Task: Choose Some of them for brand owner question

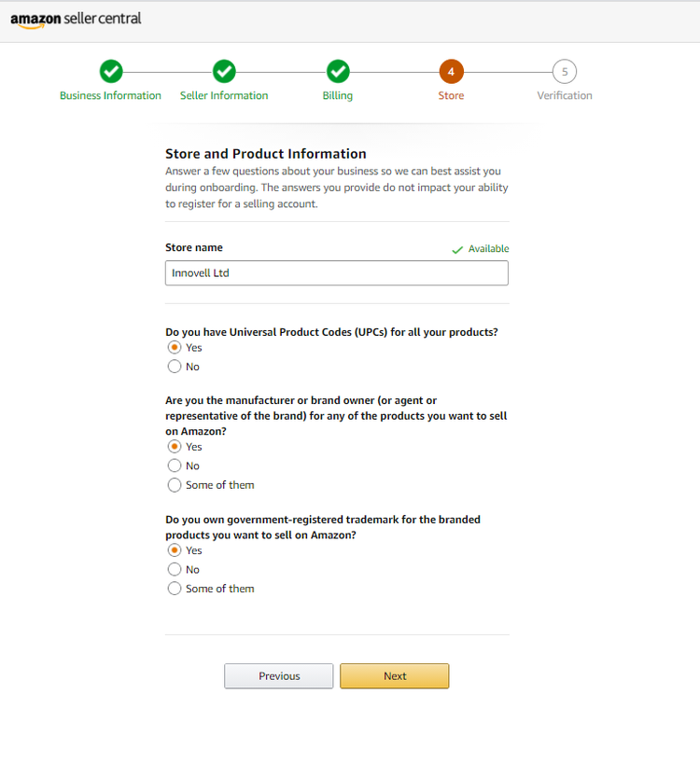Action: [175, 485]
